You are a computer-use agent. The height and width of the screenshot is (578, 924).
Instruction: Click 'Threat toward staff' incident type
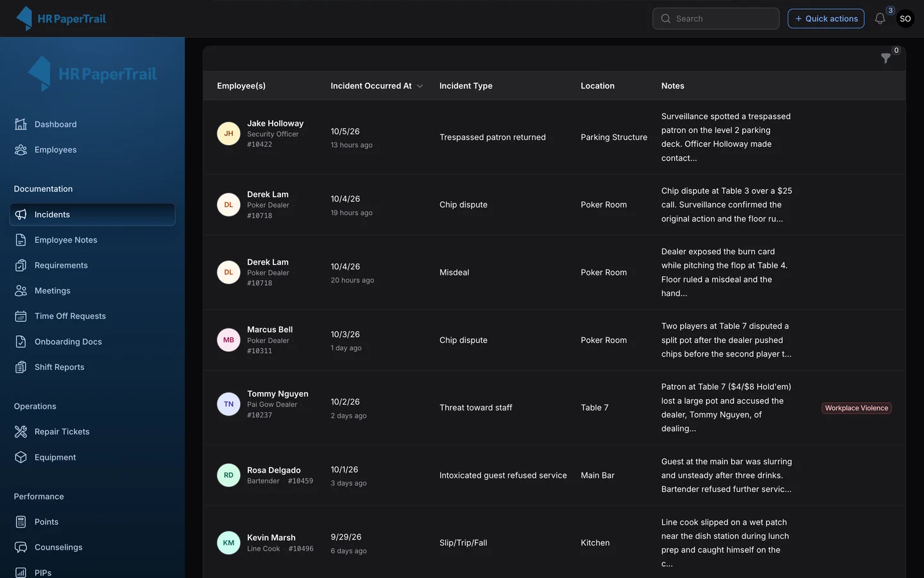[476, 408]
